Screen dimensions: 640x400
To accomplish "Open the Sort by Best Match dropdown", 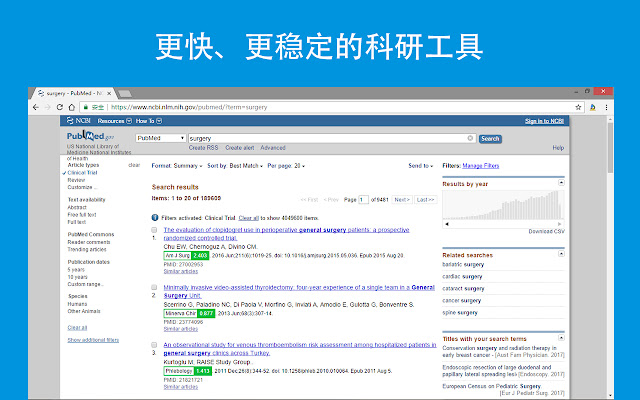I will 235,166.
